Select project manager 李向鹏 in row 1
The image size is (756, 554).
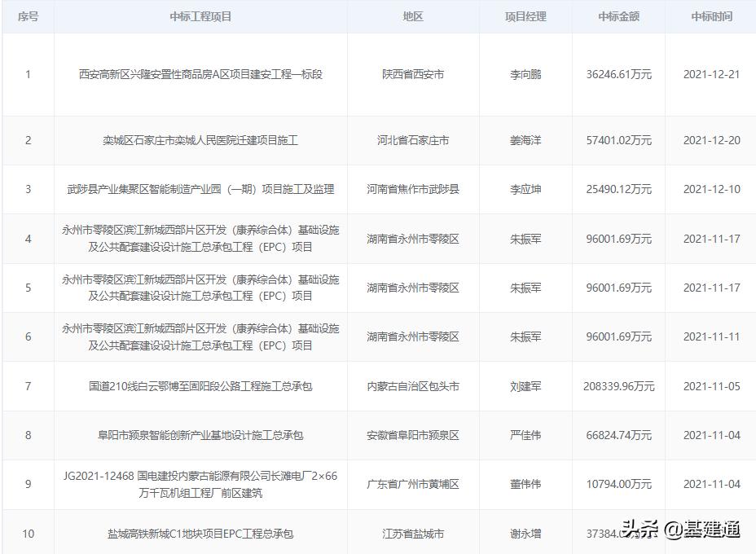click(527, 74)
